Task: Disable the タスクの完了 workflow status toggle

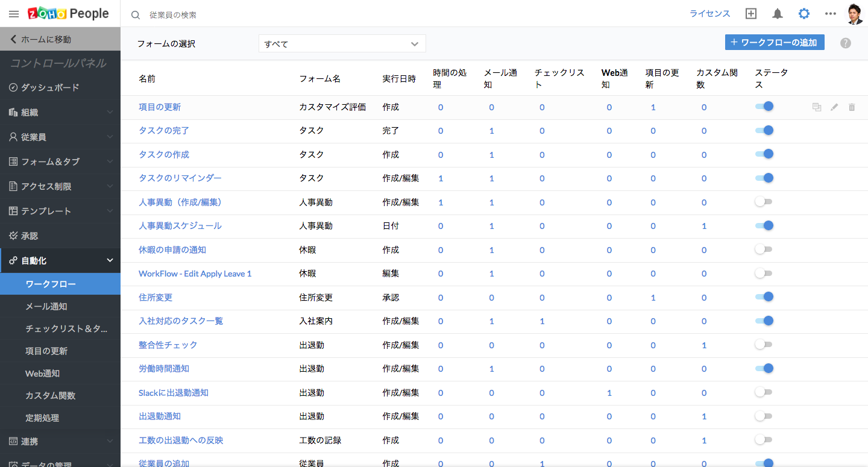Action: [x=764, y=130]
